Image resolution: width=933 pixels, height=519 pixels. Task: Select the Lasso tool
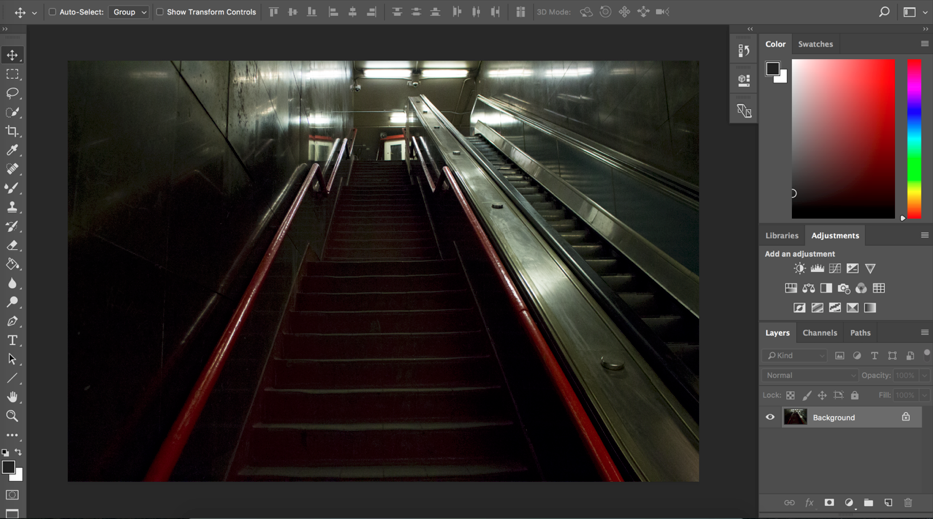pyautogui.click(x=12, y=93)
